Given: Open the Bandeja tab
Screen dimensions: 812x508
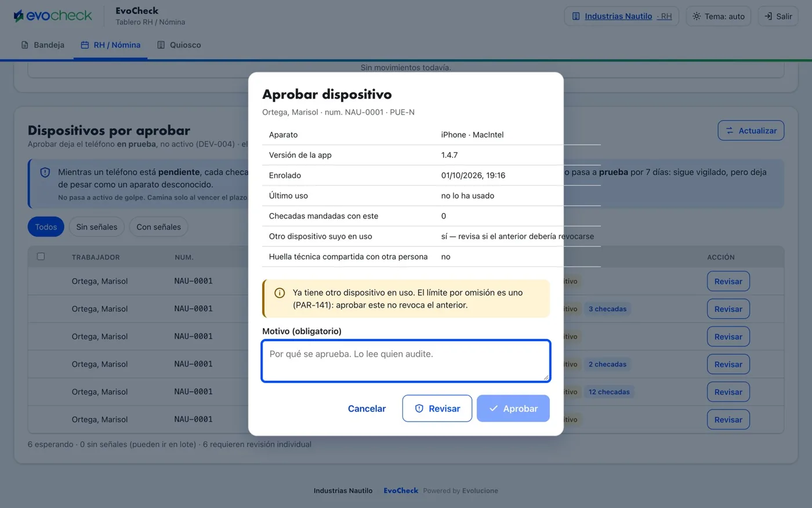Looking at the screenshot, I should point(43,45).
